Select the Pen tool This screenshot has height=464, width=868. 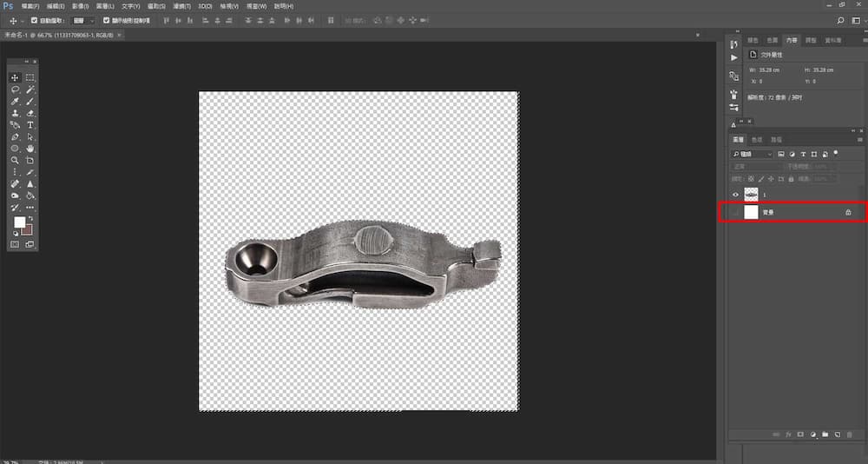pos(15,137)
